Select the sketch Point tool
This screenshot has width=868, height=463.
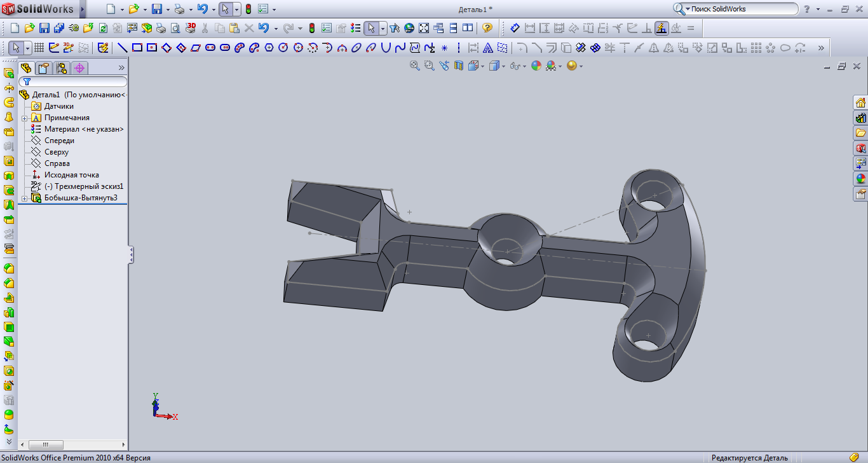pos(444,48)
